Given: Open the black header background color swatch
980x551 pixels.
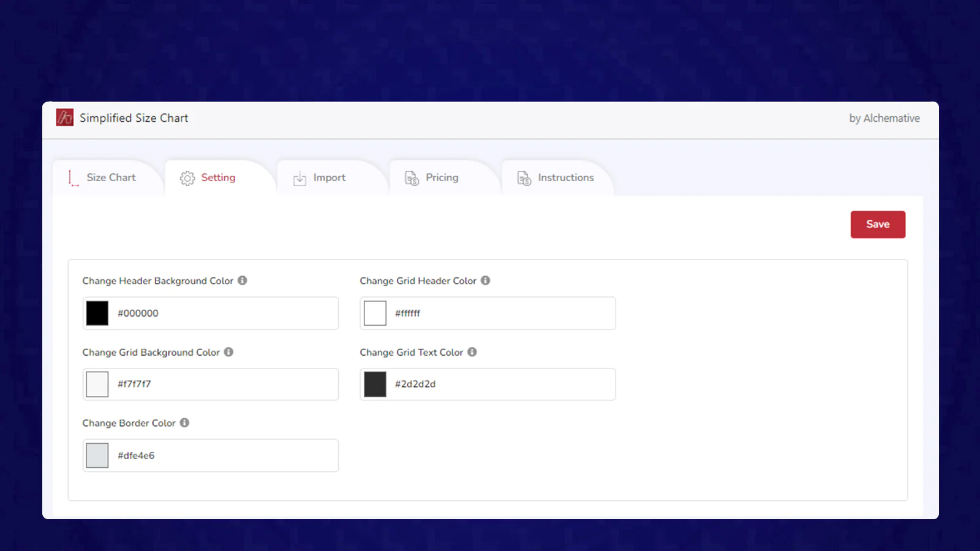Looking at the screenshot, I should [97, 313].
